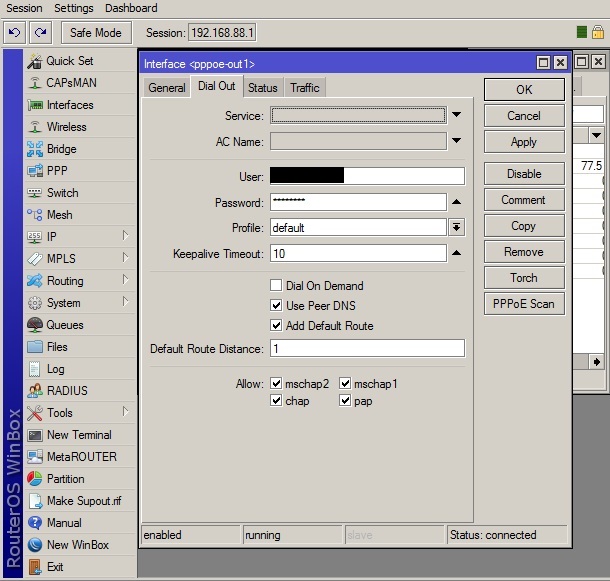Switch to the General tab

[167, 88]
